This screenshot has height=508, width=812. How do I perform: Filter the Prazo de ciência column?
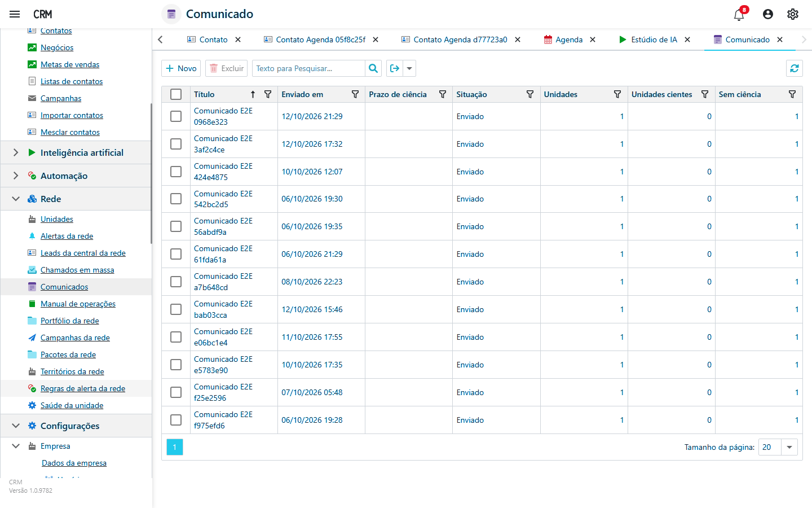pos(443,94)
